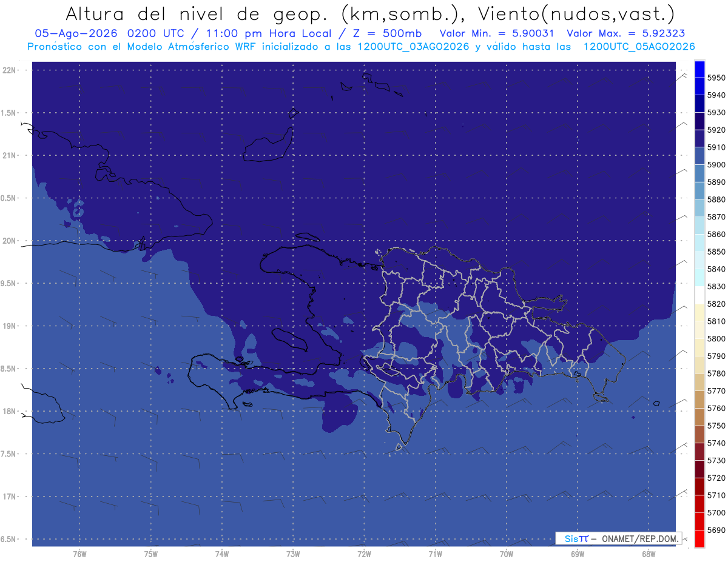The image size is (728, 562).
Task: Click the 73W longitude label
Action: pyautogui.click(x=293, y=554)
